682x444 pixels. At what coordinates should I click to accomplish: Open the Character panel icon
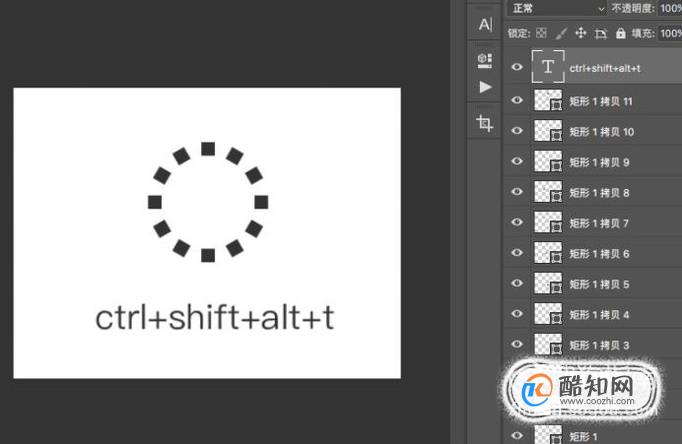click(485, 24)
